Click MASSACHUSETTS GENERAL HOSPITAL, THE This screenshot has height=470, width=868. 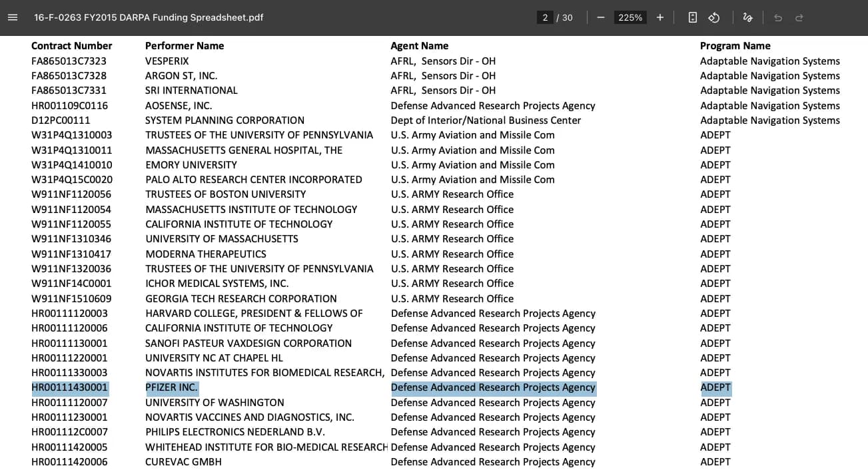point(244,150)
